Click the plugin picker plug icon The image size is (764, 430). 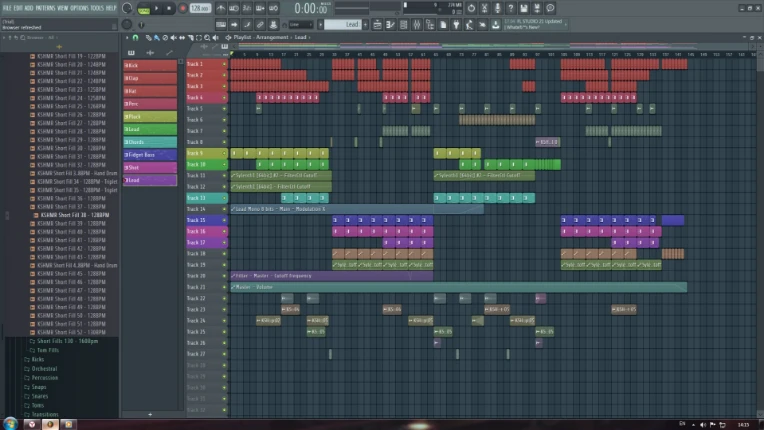point(456,24)
